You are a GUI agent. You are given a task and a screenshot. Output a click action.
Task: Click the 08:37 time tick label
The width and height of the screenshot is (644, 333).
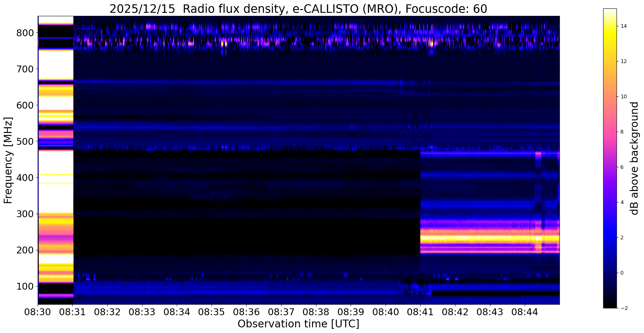(281, 312)
